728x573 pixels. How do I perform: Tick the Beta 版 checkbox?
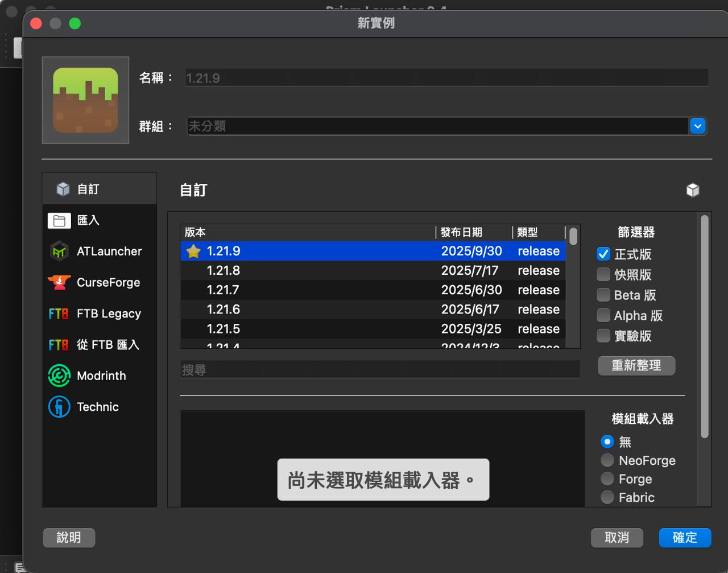(x=603, y=295)
